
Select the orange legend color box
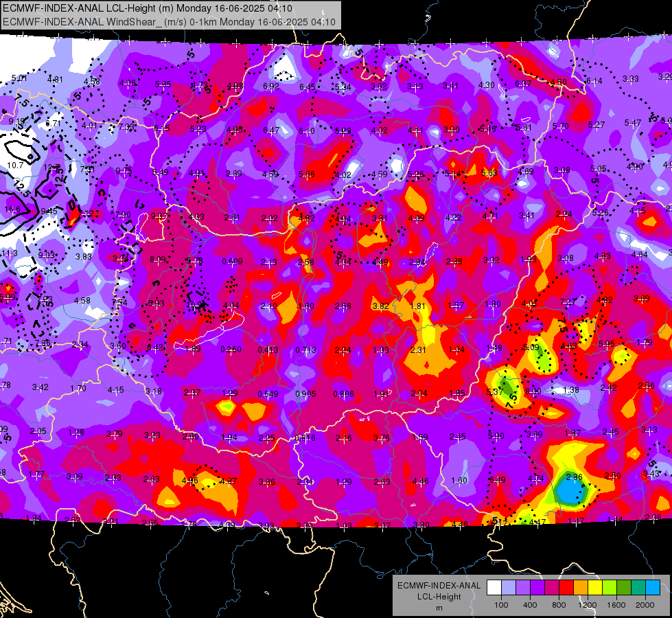pos(581,587)
